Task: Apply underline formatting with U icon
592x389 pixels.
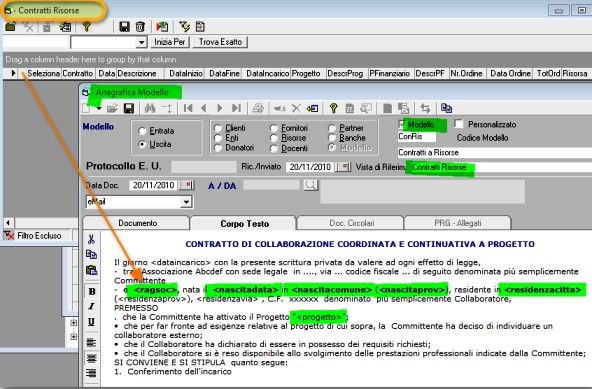Action: pyautogui.click(x=91, y=322)
